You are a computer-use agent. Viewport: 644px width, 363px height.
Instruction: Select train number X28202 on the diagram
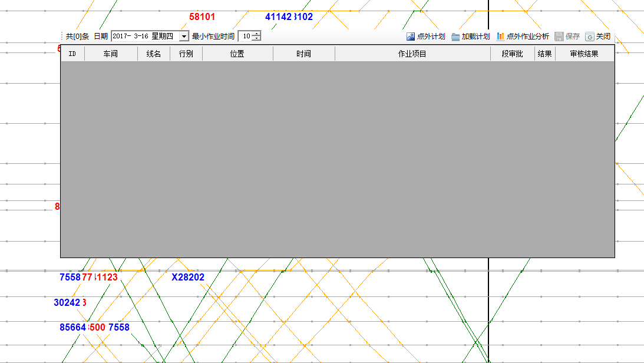(188, 277)
